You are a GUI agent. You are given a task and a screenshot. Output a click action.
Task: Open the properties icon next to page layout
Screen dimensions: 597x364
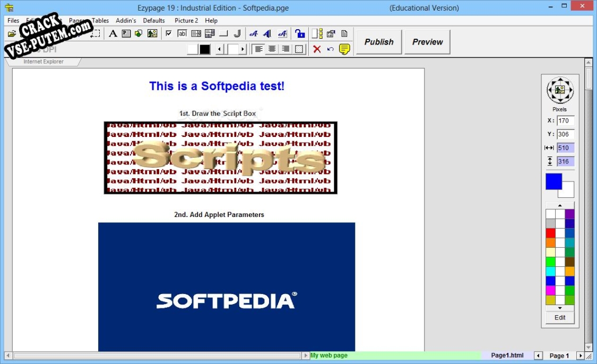(x=331, y=33)
